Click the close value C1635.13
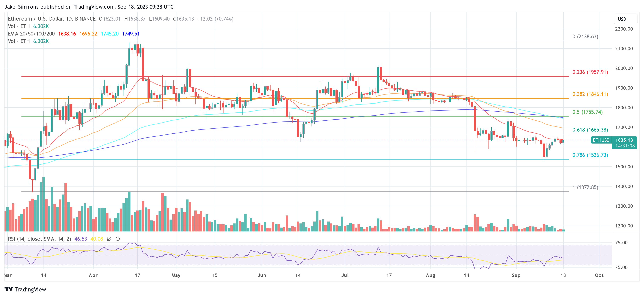The height and width of the screenshot is (297, 644). tap(184, 19)
